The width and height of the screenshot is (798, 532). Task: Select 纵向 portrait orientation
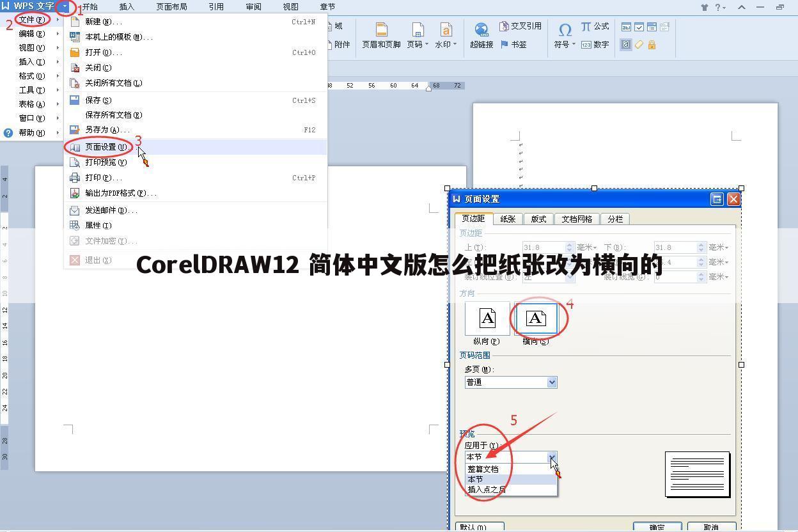pos(487,318)
